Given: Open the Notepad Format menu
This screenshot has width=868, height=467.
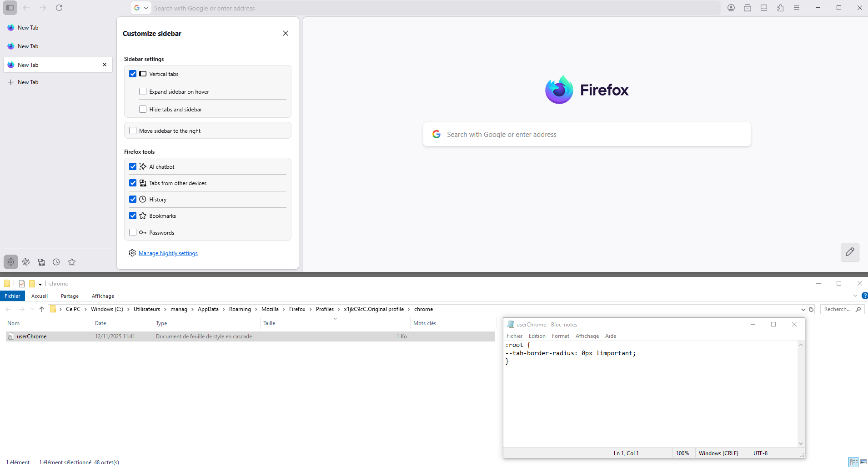Looking at the screenshot, I should (560, 336).
